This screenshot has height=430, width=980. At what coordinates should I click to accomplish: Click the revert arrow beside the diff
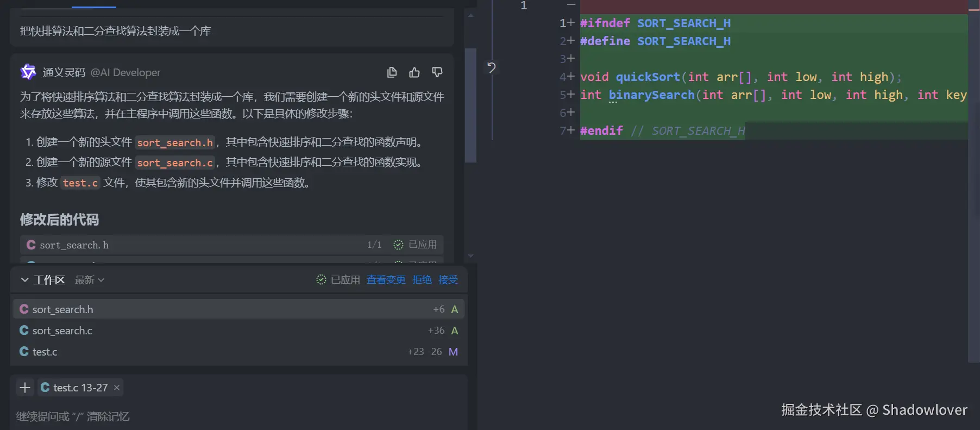point(491,67)
